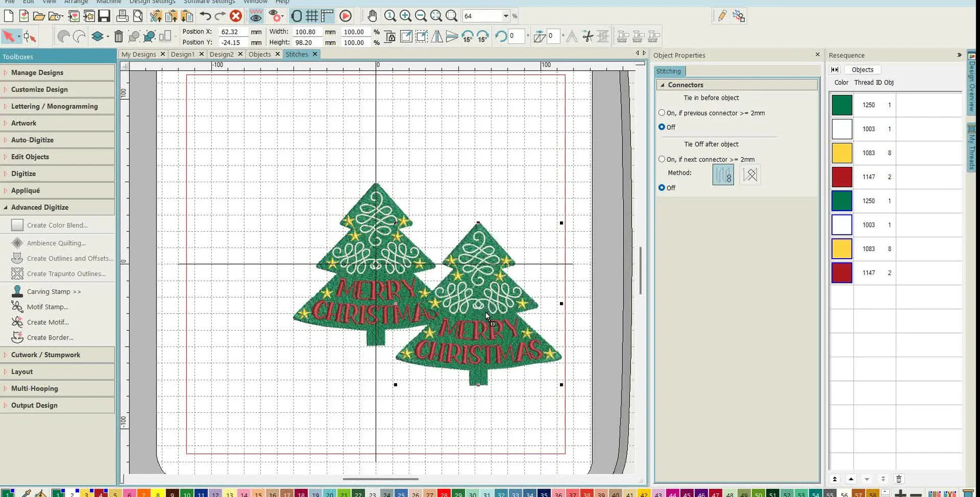Open an existing design file
Screen dimensions: 980x497
pos(39,16)
